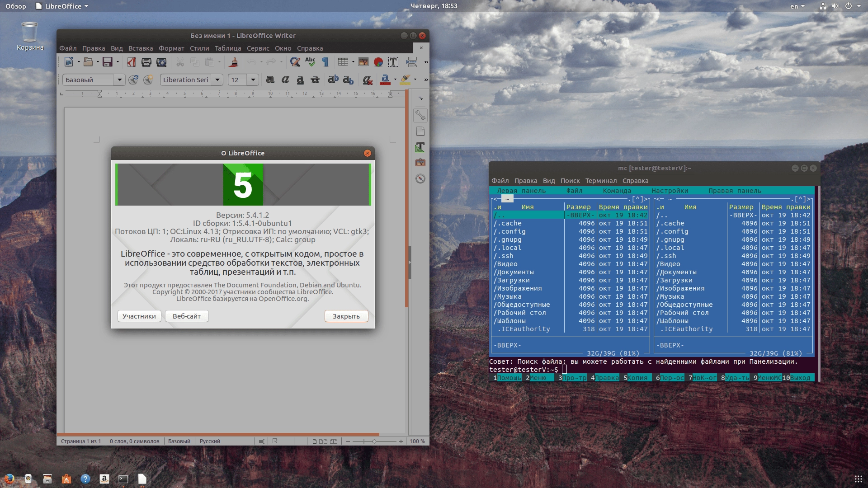Viewport: 868px width, 488px height.
Task: Click the Subscript icon
Action: (348, 80)
